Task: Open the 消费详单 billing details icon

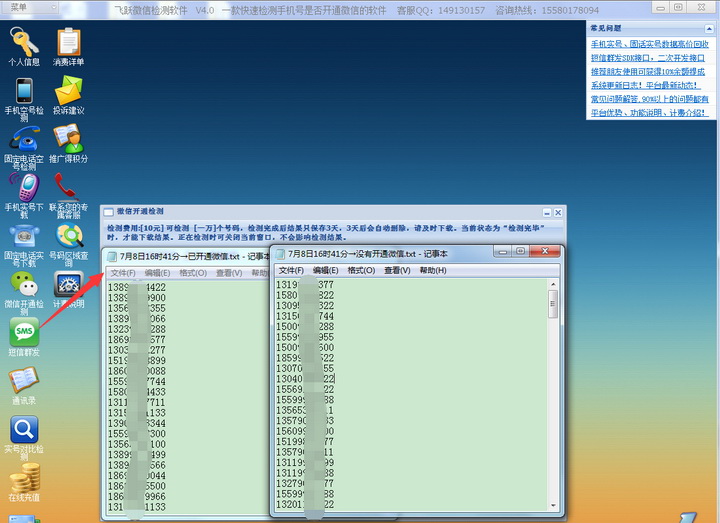Action: coord(69,43)
